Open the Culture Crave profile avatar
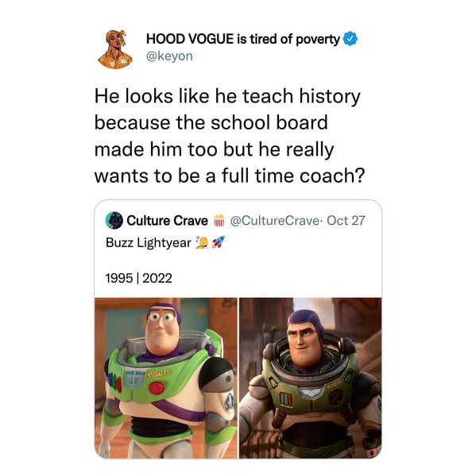 point(114,220)
